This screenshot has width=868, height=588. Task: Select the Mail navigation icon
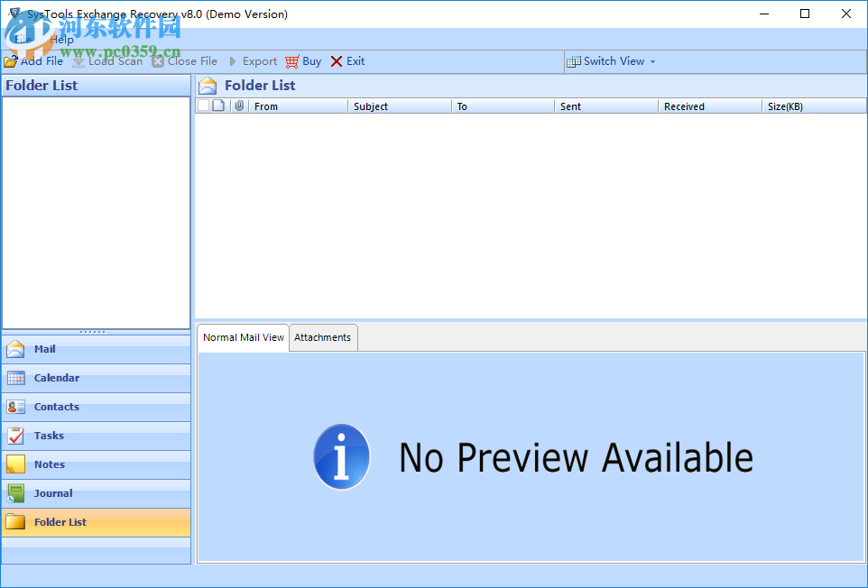[x=15, y=349]
